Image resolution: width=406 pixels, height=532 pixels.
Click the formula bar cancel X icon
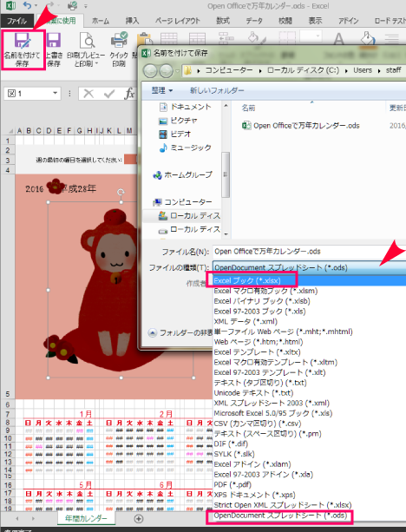[x=88, y=94]
